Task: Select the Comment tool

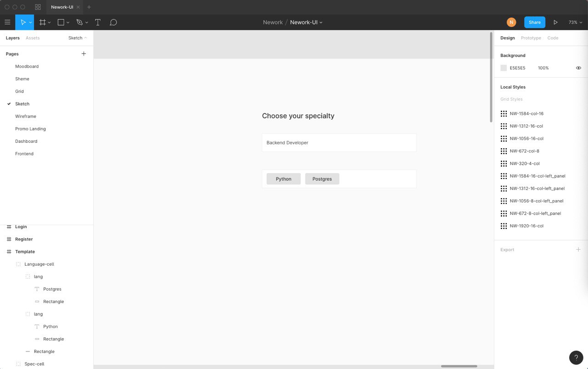Action: [x=113, y=22]
